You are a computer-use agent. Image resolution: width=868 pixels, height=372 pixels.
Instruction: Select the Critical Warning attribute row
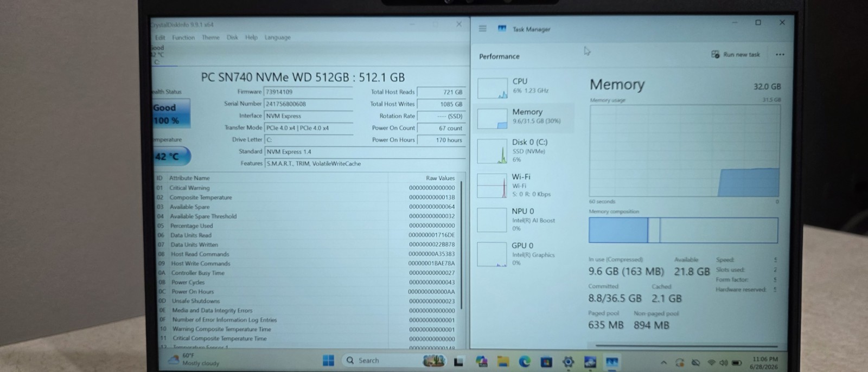(307, 188)
